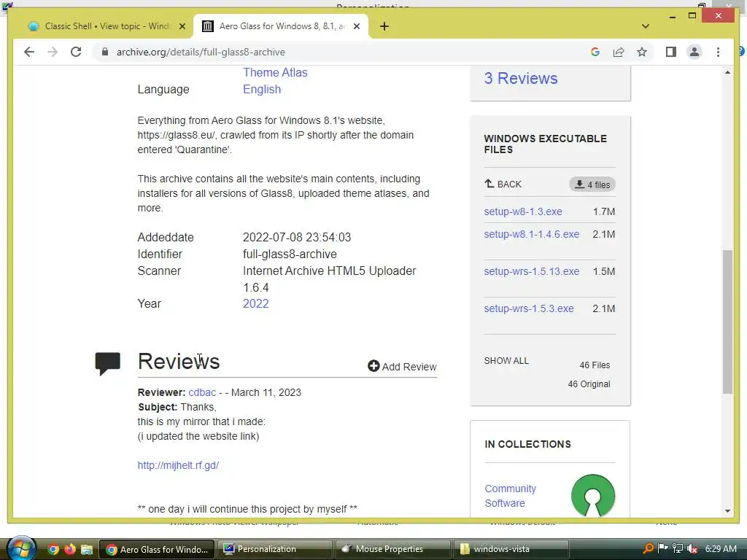Click the Reviews speech bubble icon
747x560 pixels.
[x=108, y=364]
